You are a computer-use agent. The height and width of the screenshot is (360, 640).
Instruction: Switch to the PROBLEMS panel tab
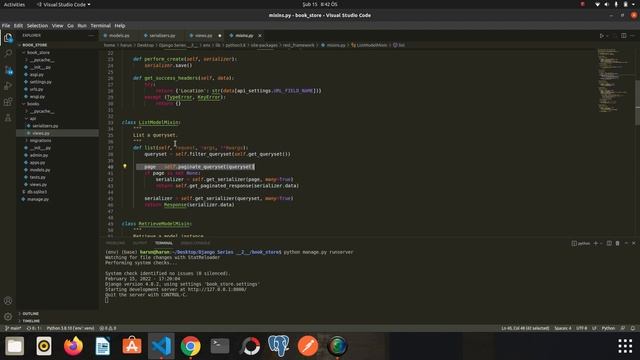[115, 243]
